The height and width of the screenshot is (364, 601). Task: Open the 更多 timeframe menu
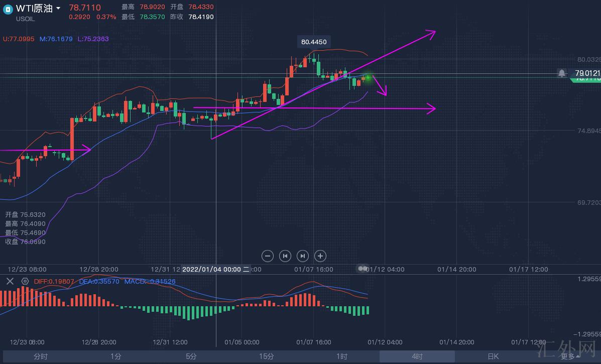(569, 356)
